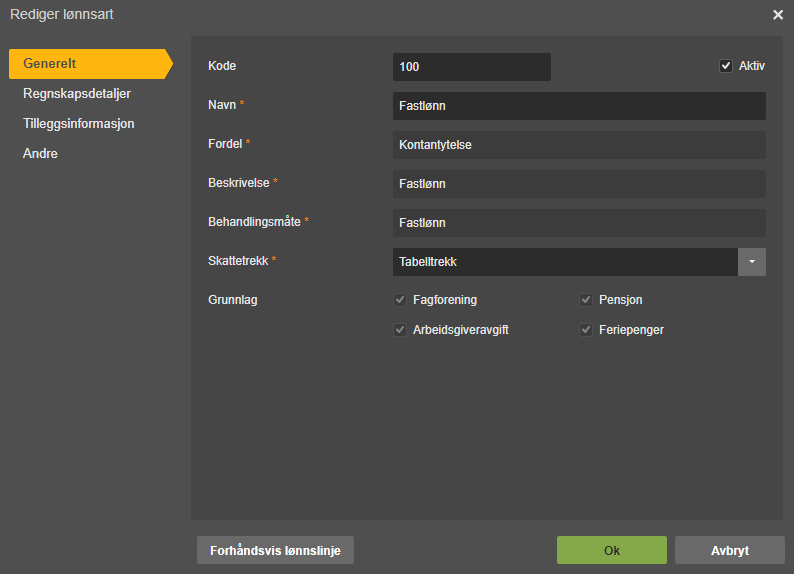794x574 pixels.
Task: Toggle the Feriepenger checkbox
Action: tap(586, 330)
